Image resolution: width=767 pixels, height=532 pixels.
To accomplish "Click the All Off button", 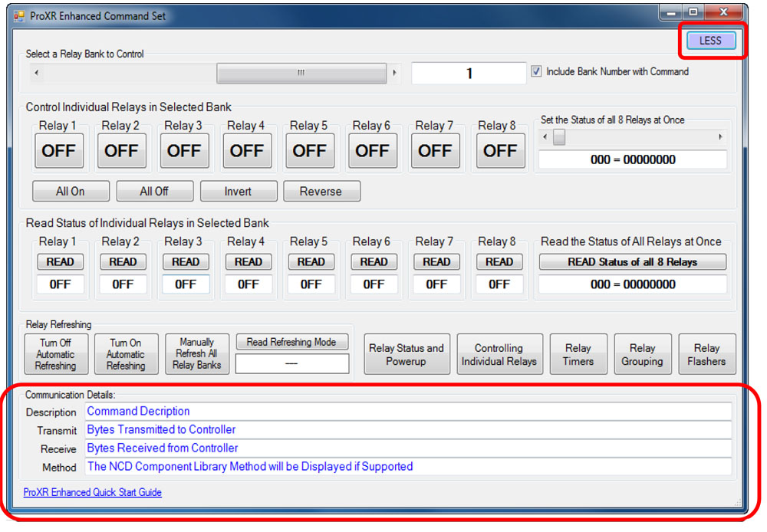I will coord(155,191).
